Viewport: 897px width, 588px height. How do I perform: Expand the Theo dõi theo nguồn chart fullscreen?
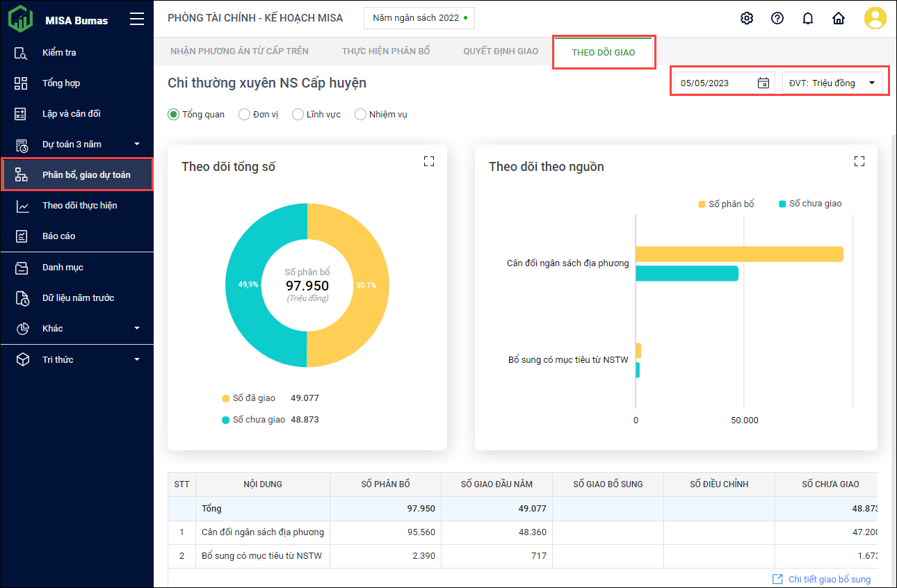click(x=859, y=161)
